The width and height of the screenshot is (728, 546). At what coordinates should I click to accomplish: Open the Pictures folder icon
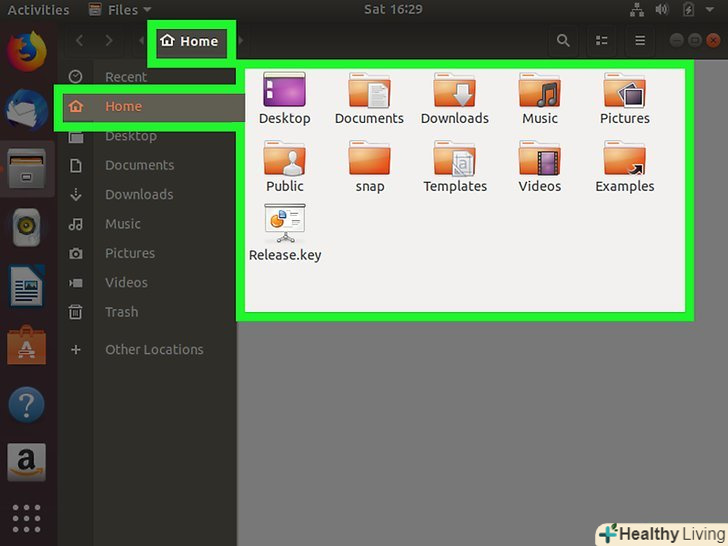pyautogui.click(x=624, y=90)
